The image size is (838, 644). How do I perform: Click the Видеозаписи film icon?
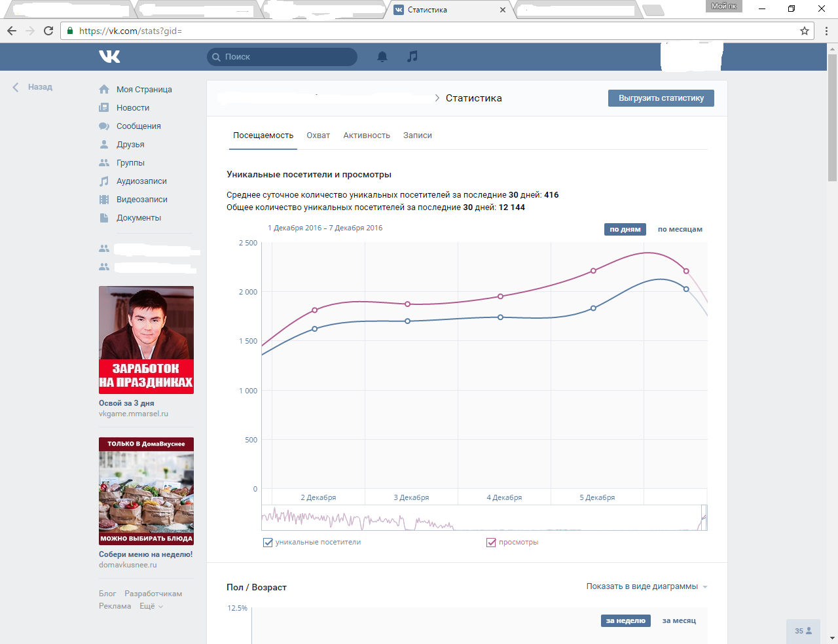click(x=104, y=200)
